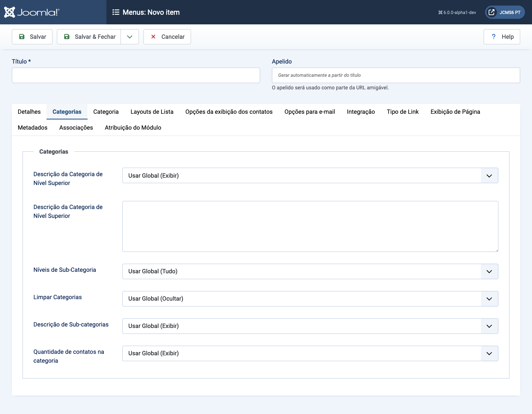This screenshot has height=414, width=532.
Task: Open the Help button
Action: pyautogui.click(x=502, y=37)
